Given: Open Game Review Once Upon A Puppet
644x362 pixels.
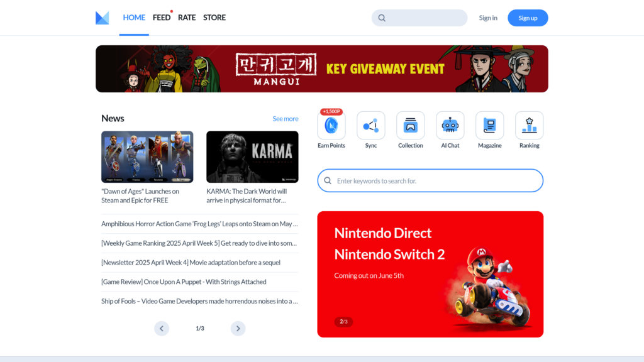Looking at the screenshot, I should coord(184,282).
